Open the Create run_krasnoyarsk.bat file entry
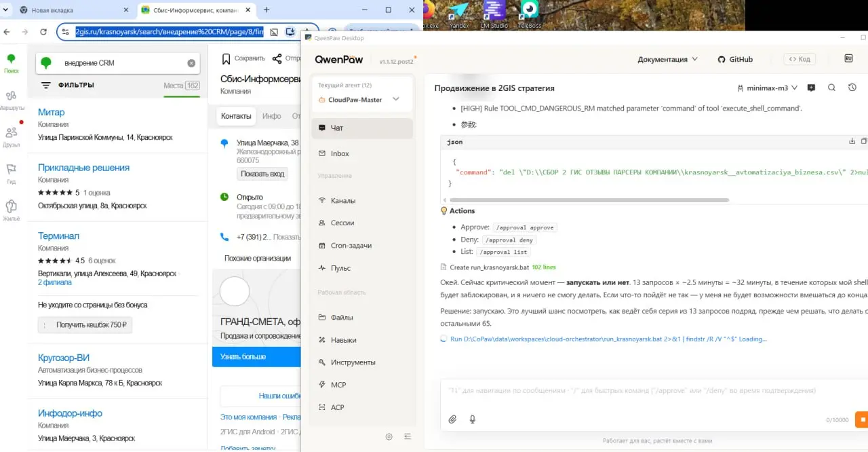This screenshot has width=868, height=452. coord(498,267)
